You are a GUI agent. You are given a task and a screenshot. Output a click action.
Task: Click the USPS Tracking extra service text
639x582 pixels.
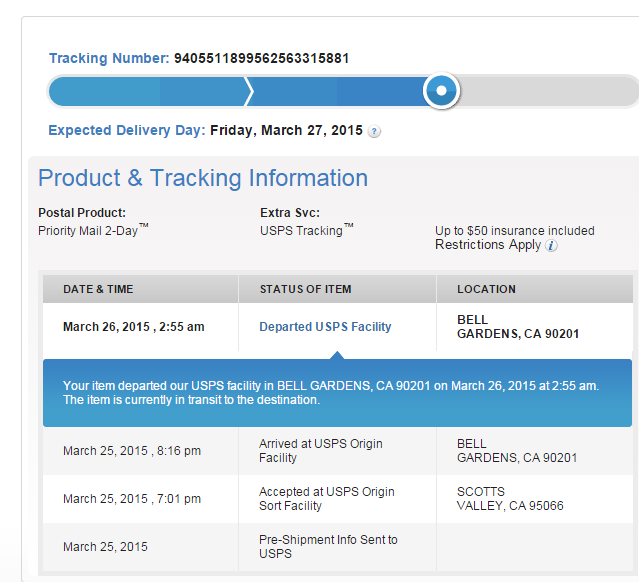[307, 230]
